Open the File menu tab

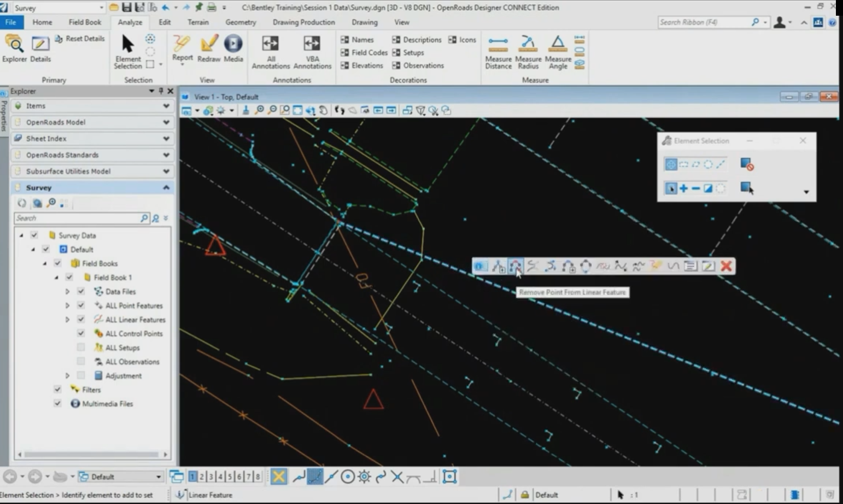(x=11, y=22)
